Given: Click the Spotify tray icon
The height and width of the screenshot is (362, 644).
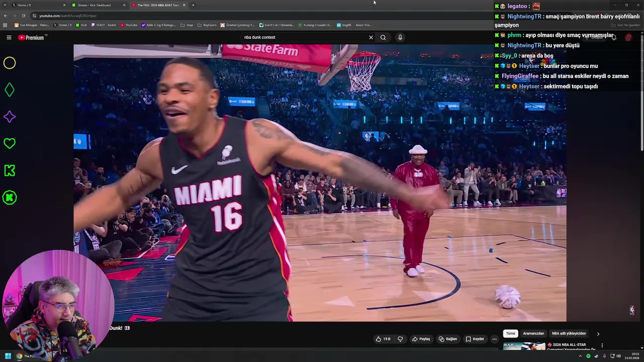Looking at the screenshot, I should tap(588, 356).
